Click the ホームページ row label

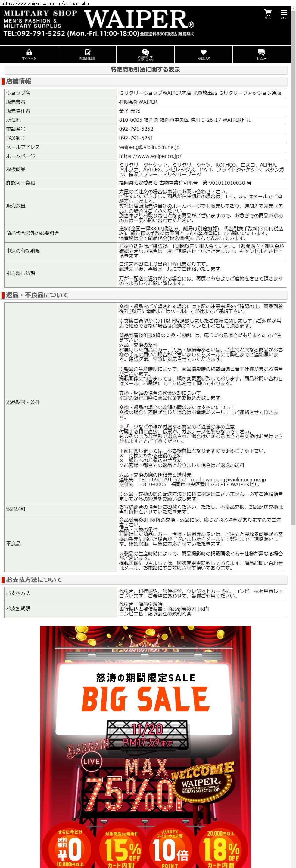61,156
